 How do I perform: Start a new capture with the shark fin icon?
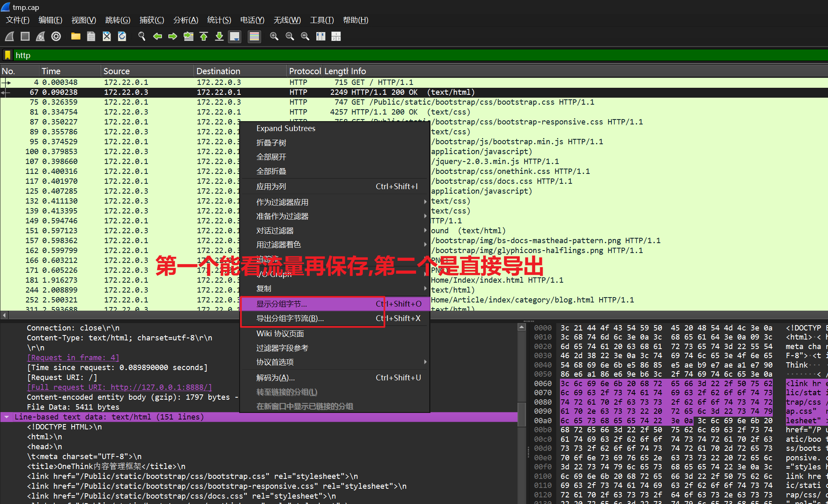[x=9, y=36]
